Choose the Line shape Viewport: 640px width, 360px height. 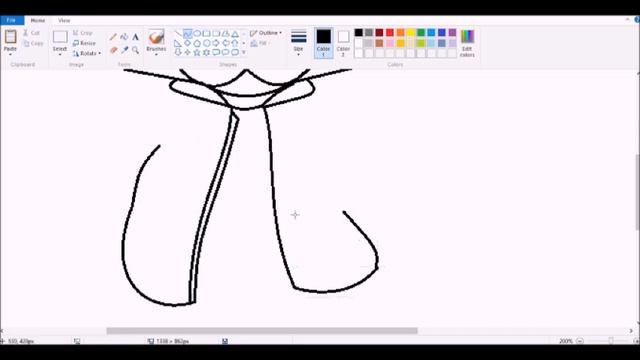(178, 33)
